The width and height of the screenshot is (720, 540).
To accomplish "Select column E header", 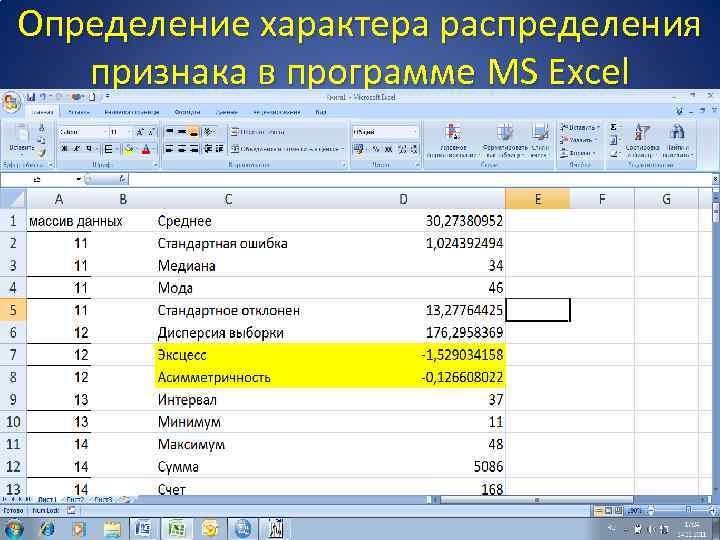I will tap(538, 199).
